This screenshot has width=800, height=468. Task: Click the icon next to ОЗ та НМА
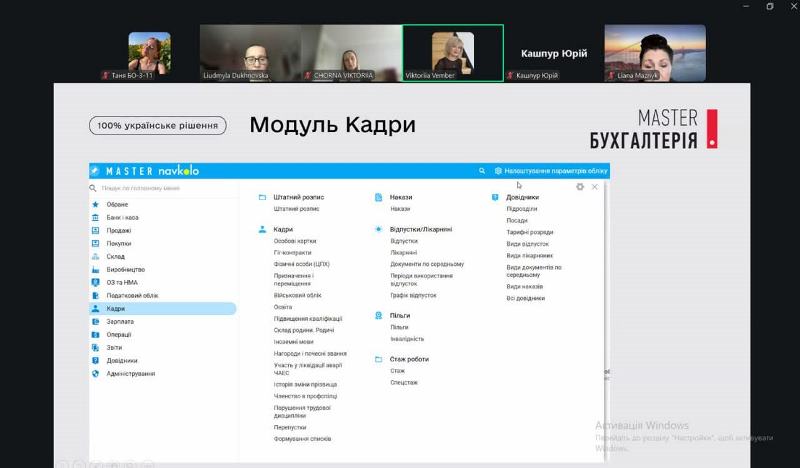(95, 282)
